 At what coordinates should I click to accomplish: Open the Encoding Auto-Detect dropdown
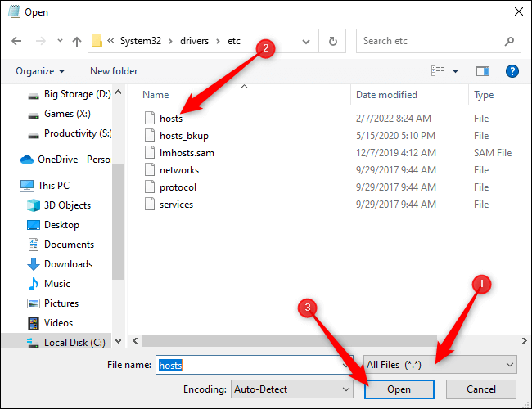[291, 389]
